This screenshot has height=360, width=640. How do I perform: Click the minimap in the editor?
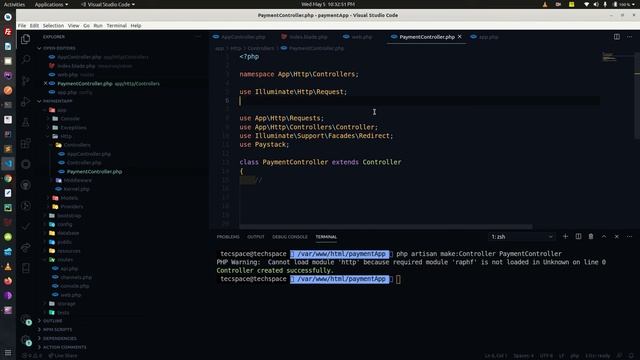(x=609, y=57)
